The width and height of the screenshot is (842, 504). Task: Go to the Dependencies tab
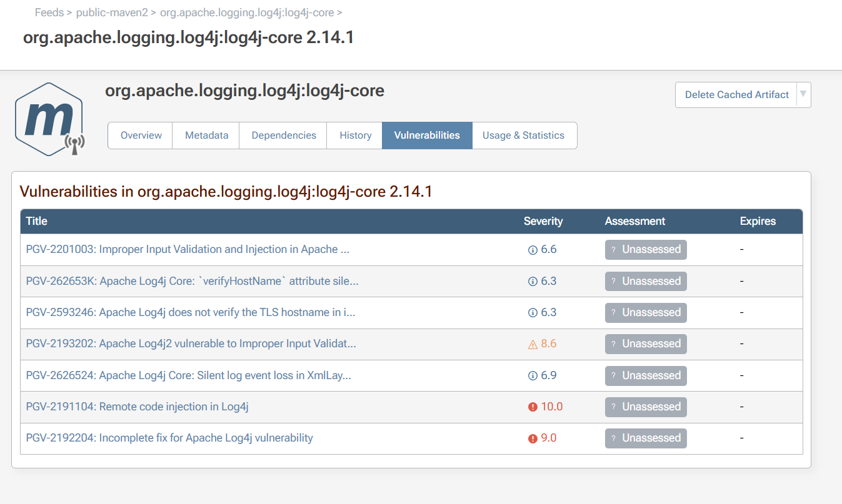pyautogui.click(x=284, y=136)
